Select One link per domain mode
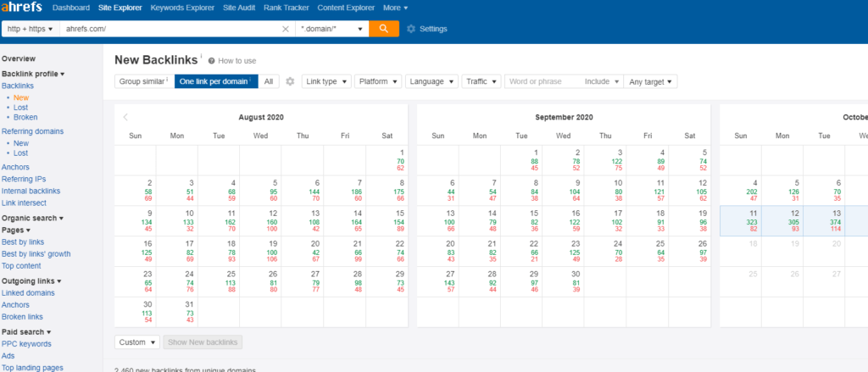The image size is (868, 372). (x=216, y=81)
